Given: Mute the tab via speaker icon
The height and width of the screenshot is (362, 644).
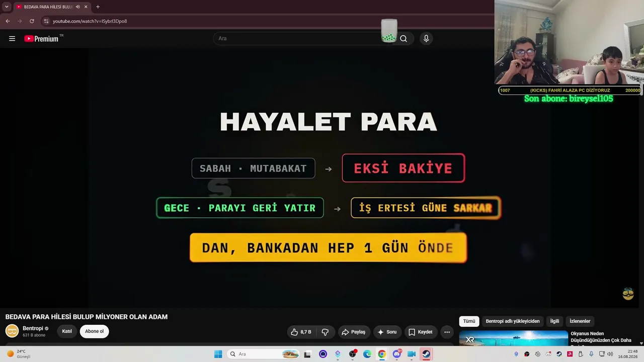Looking at the screenshot, I should tap(78, 7).
